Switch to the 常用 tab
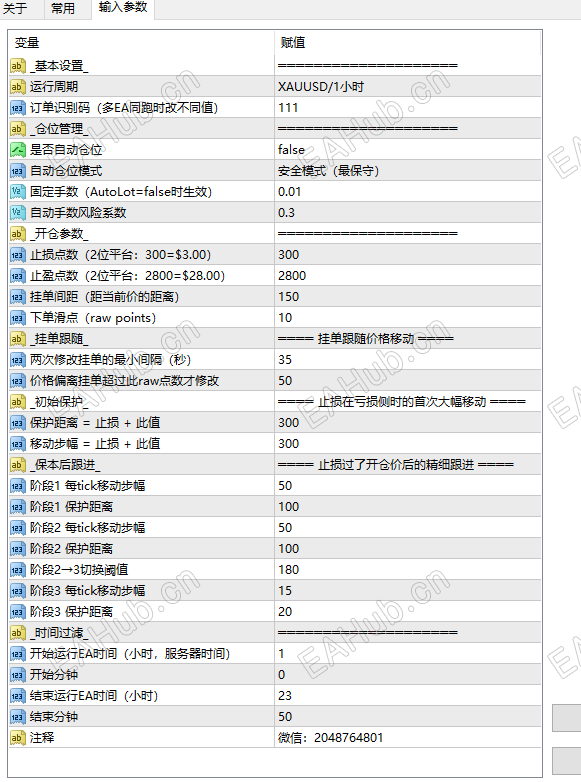Screen dimensions: 581x782 (x=63, y=8)
